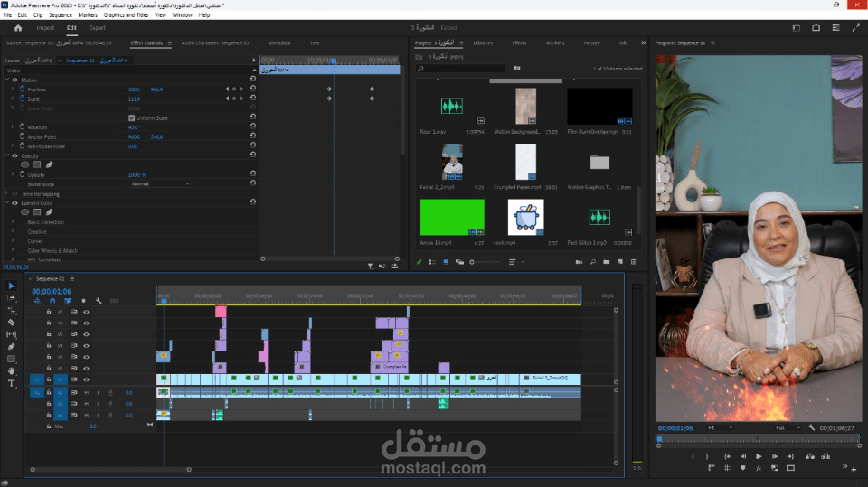Expand Time Remapping effect
Image resolution: width=868 pixels, height=487 pixels.
point(6,193)
